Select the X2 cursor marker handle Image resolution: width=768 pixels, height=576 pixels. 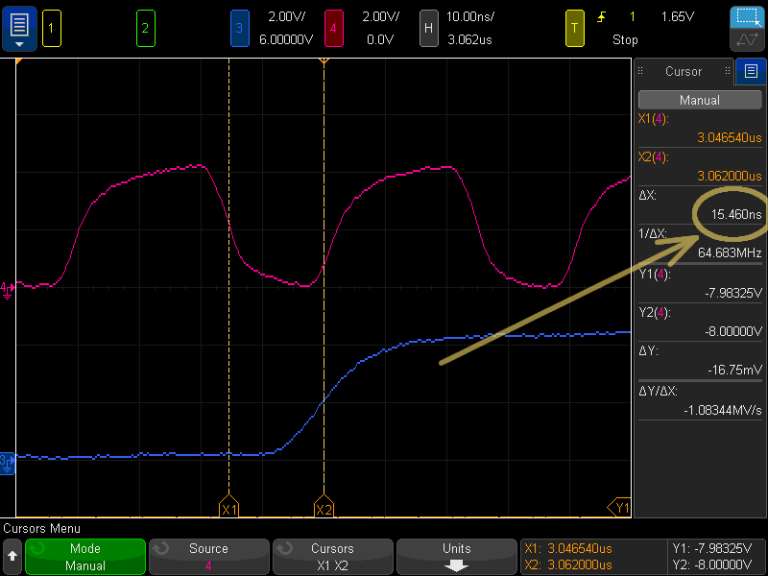click(x=324, y=506)
